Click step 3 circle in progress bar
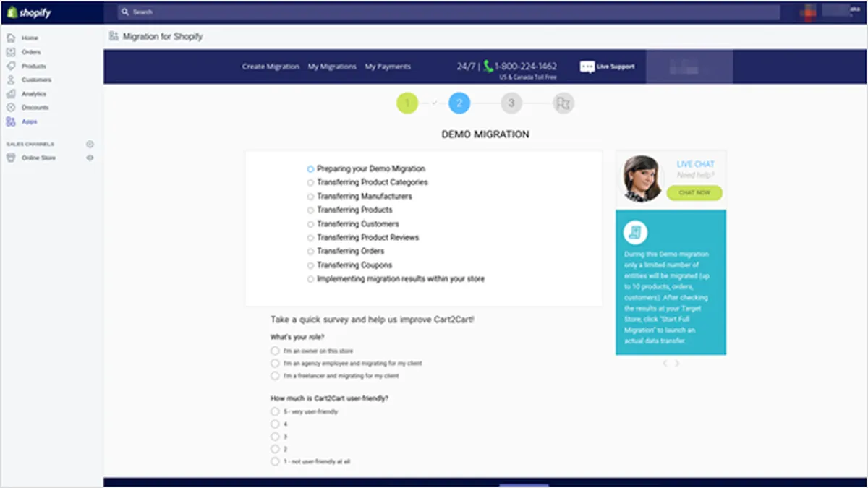The image size is (868, 488). click(x=511, y=103)
